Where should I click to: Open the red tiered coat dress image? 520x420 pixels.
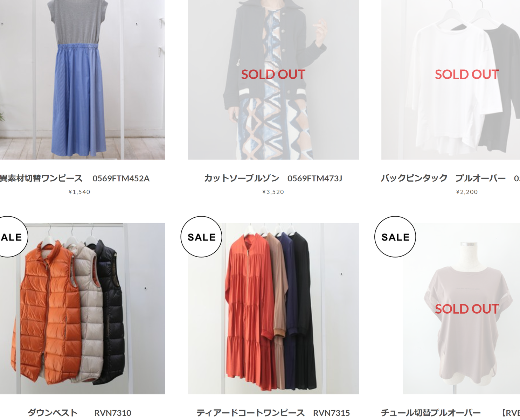[273, 308]
